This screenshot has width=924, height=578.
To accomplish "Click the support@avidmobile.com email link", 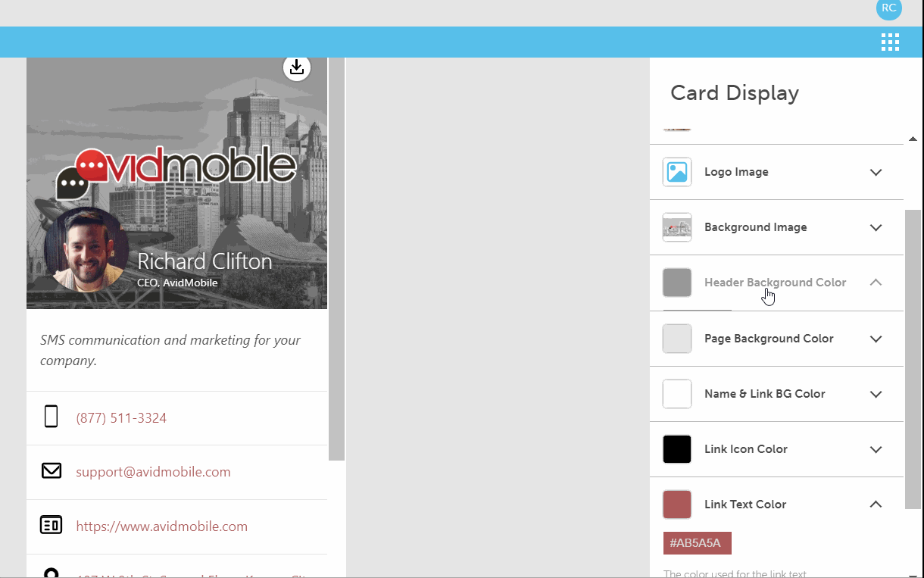I will [x=153, y=472].
